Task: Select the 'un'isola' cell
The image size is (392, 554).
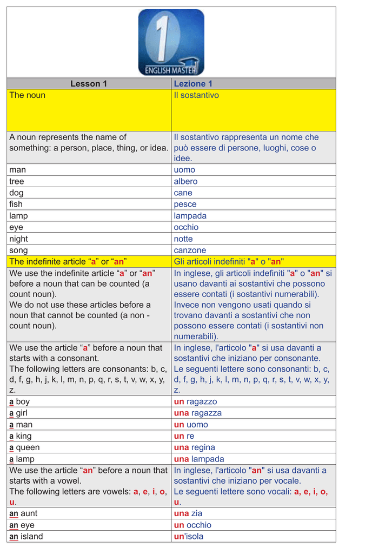Action: coord(254,536)
